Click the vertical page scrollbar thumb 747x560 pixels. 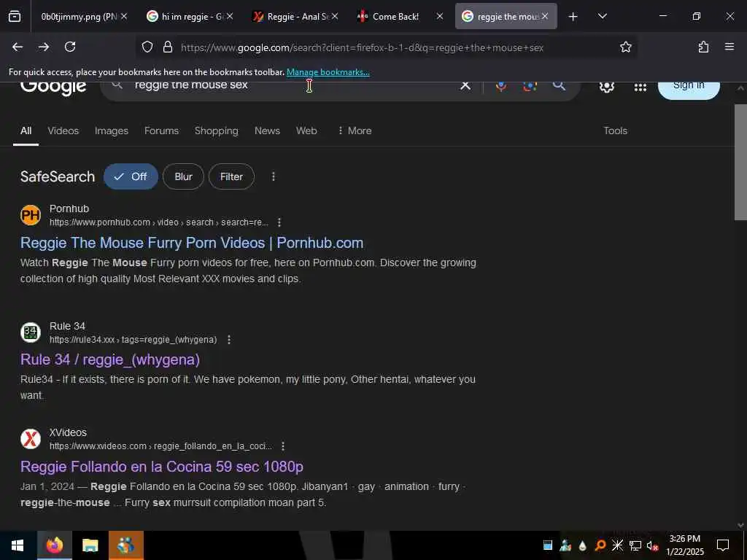pyautogui.click(x=740, y=162)
